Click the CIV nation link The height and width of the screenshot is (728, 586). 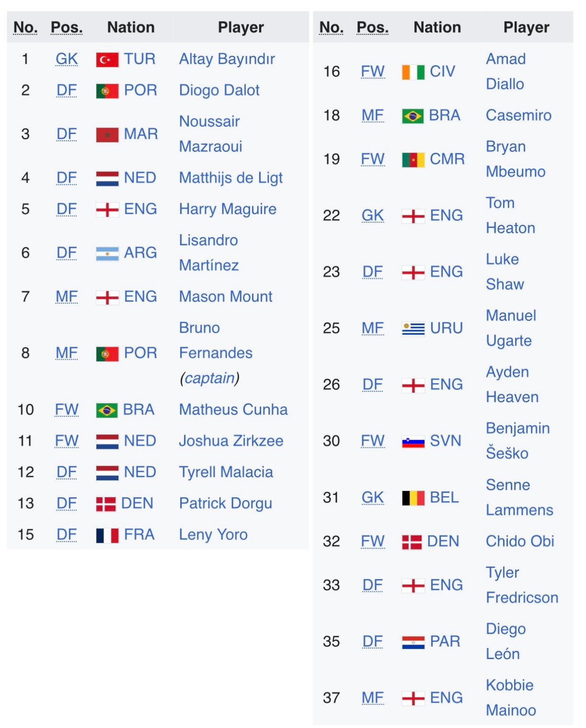(442, 72)
